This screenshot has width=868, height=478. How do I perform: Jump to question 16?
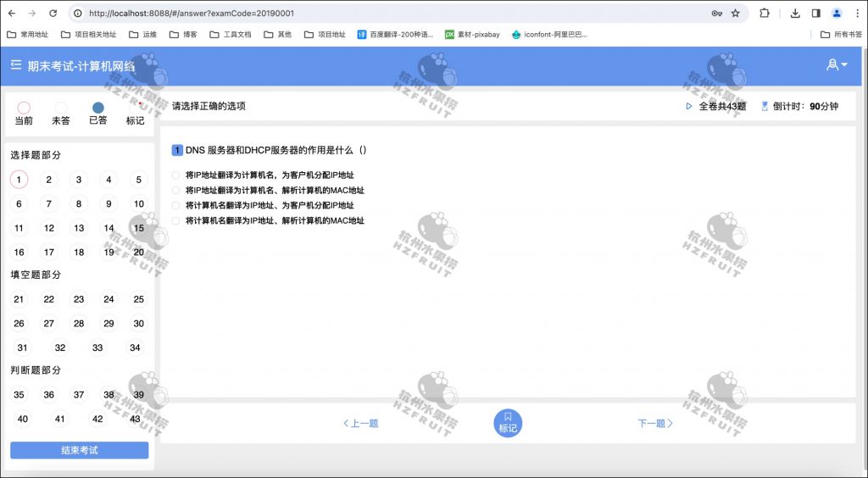click(x=19, y=253)
